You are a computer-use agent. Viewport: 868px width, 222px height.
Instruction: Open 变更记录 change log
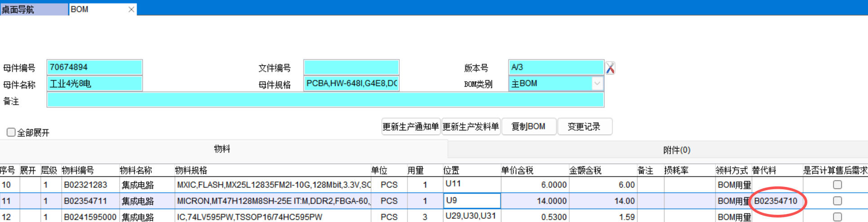coord(584,126)
